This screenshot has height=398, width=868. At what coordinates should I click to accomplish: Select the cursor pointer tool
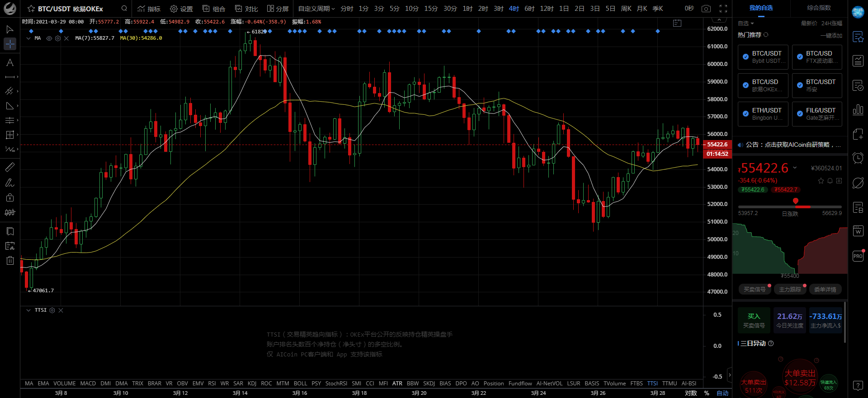point(9,29)
